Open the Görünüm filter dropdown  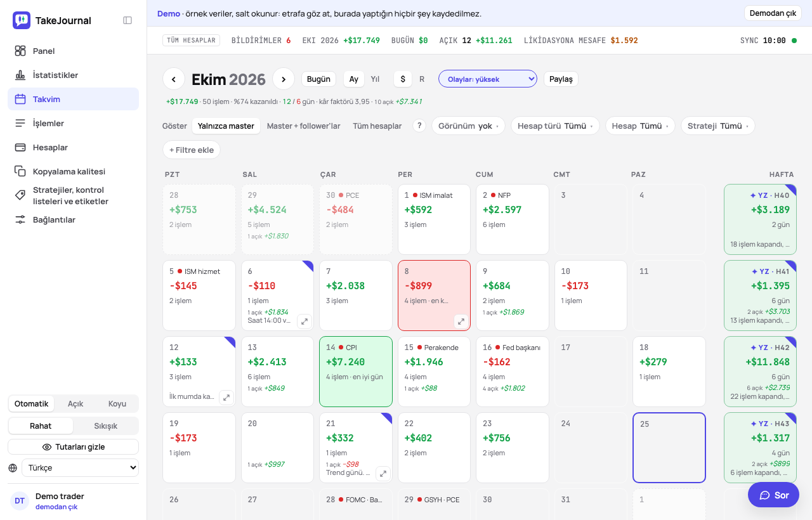(468, 126)
